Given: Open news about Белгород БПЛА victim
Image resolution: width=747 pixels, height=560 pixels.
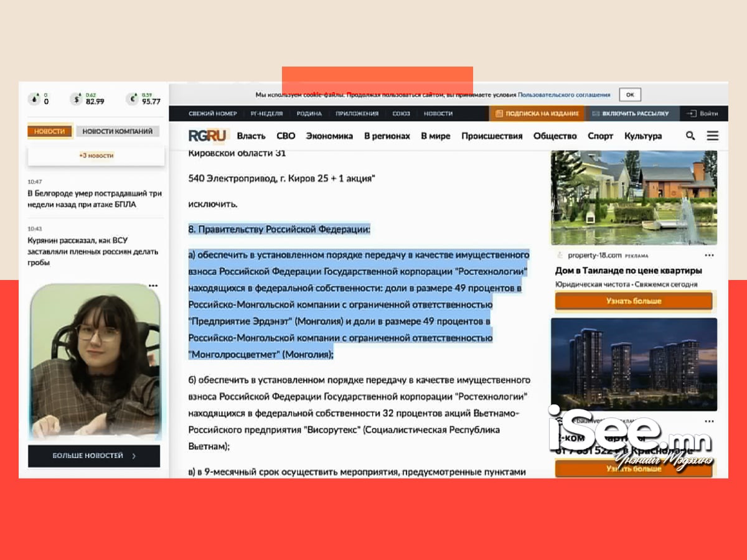Looking at the screenshot, I should click(94, 199).
